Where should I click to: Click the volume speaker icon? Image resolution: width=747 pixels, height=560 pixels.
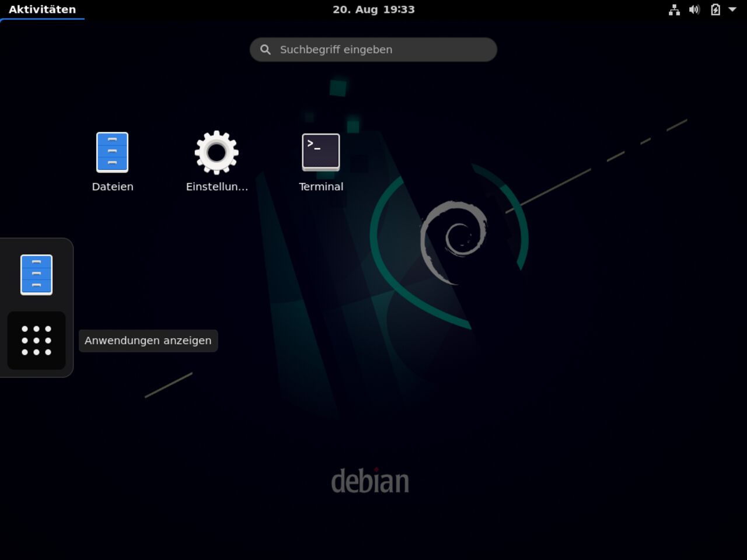pos(694,9)
